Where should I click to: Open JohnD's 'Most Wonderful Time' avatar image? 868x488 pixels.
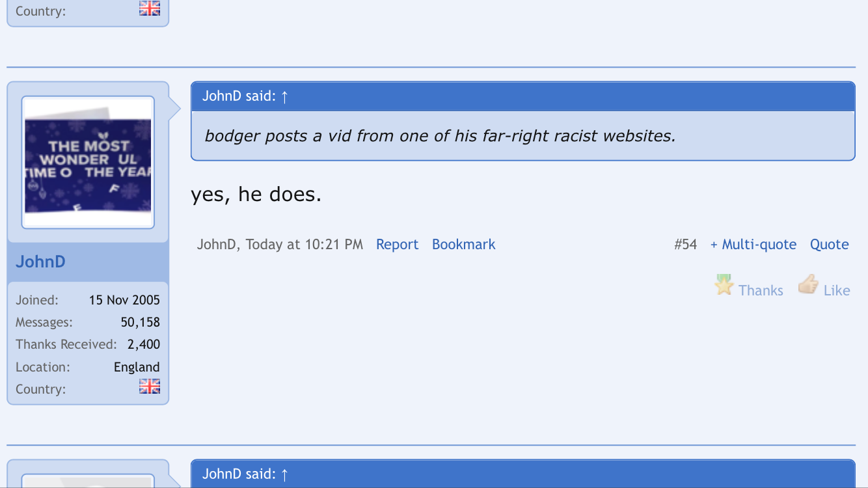coord(88,163)
